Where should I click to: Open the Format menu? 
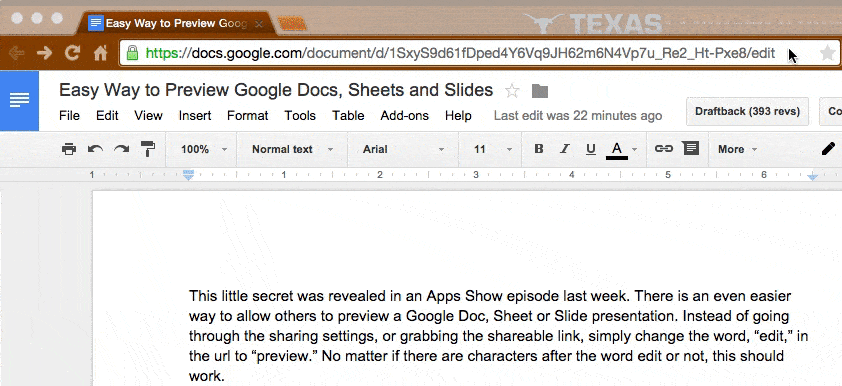coord(248,115)
